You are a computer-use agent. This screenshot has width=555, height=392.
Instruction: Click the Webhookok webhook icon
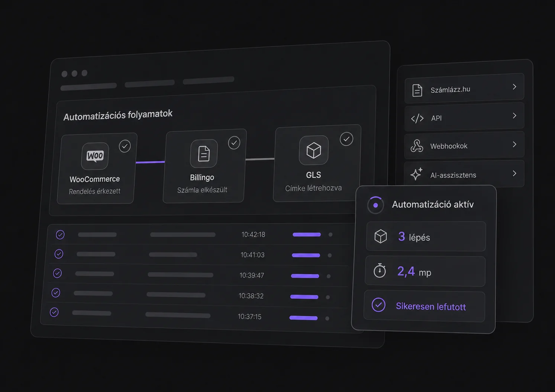click(417, 146)
